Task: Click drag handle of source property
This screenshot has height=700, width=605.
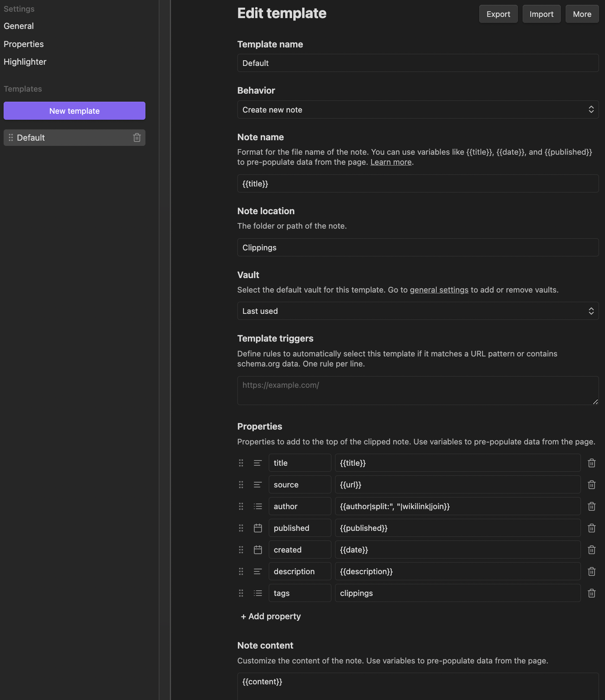Action: click(x=241, y=485)
